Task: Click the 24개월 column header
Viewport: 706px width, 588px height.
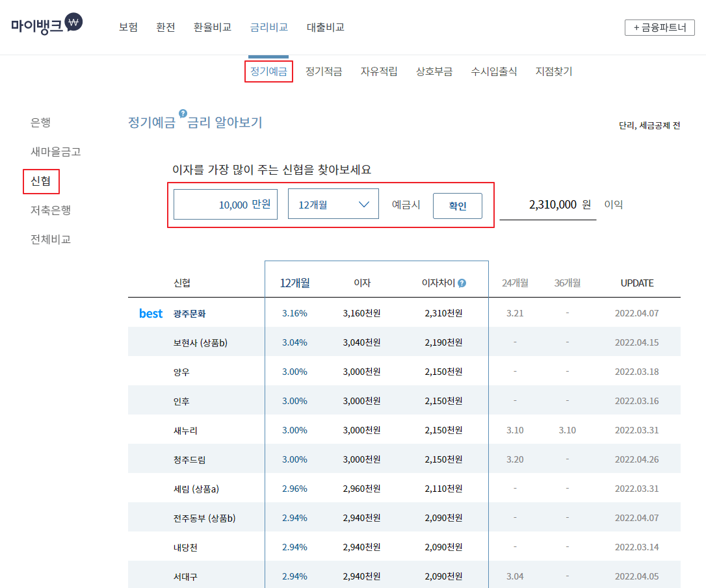Action: [x=515, y=283]
